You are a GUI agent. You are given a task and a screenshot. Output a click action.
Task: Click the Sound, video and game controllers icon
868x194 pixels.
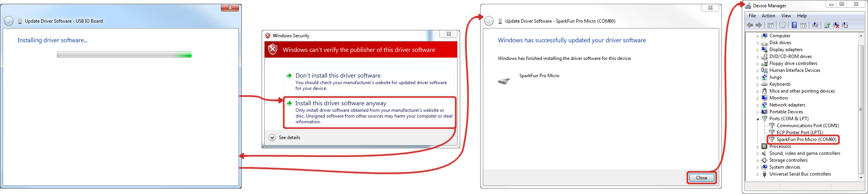(x=765, y=153)
